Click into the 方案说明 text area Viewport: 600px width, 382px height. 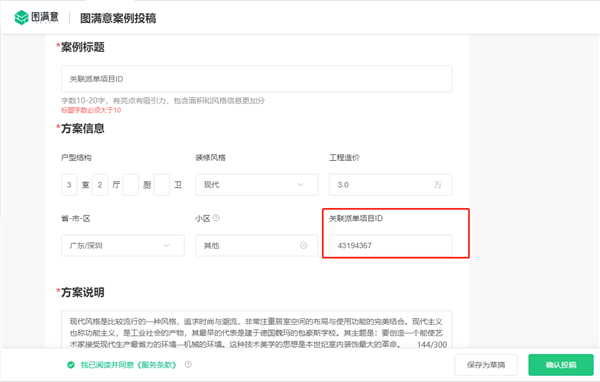pos(256,330)
